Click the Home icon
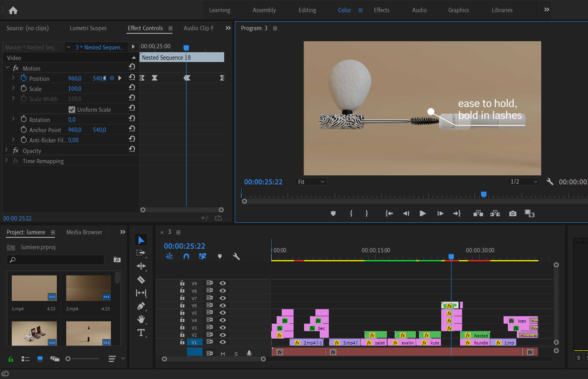 13,10
